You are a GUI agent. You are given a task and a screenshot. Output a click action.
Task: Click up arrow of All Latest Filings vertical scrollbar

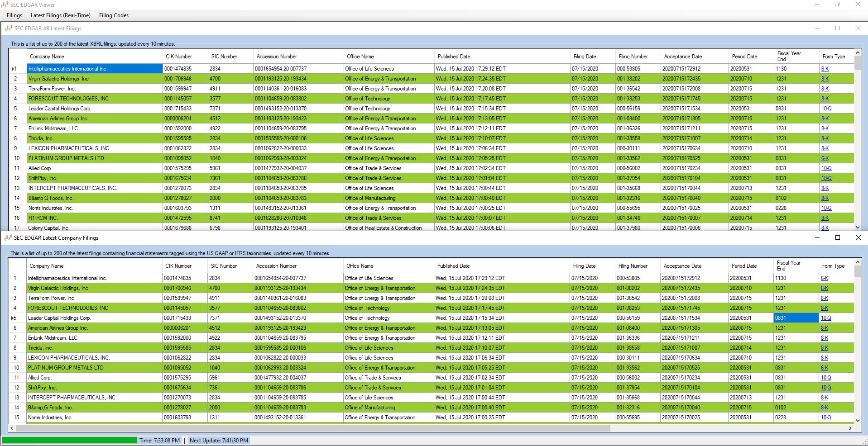pyautogui.click(x=858, y=53)
